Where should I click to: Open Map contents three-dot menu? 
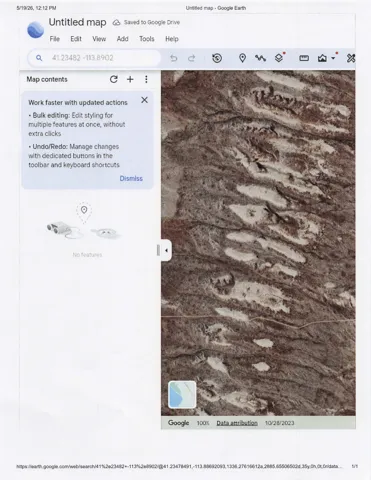click(x=146, y=79)
